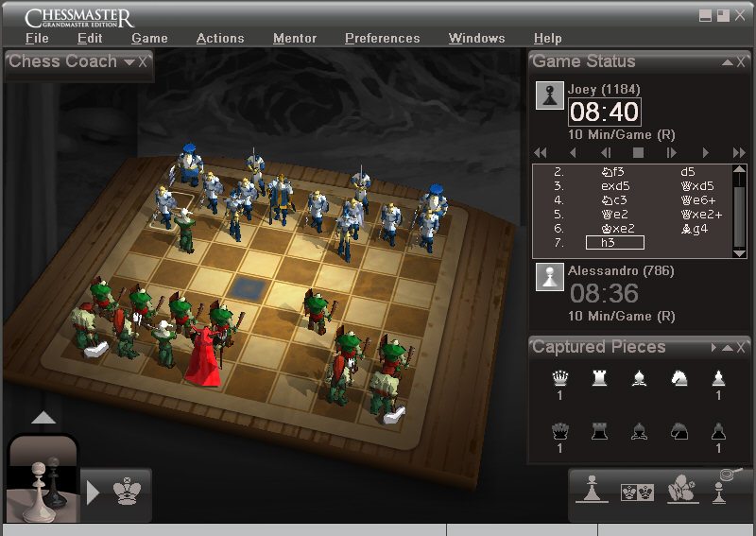Select move d5 in move 2 row

tap(688, 172)
